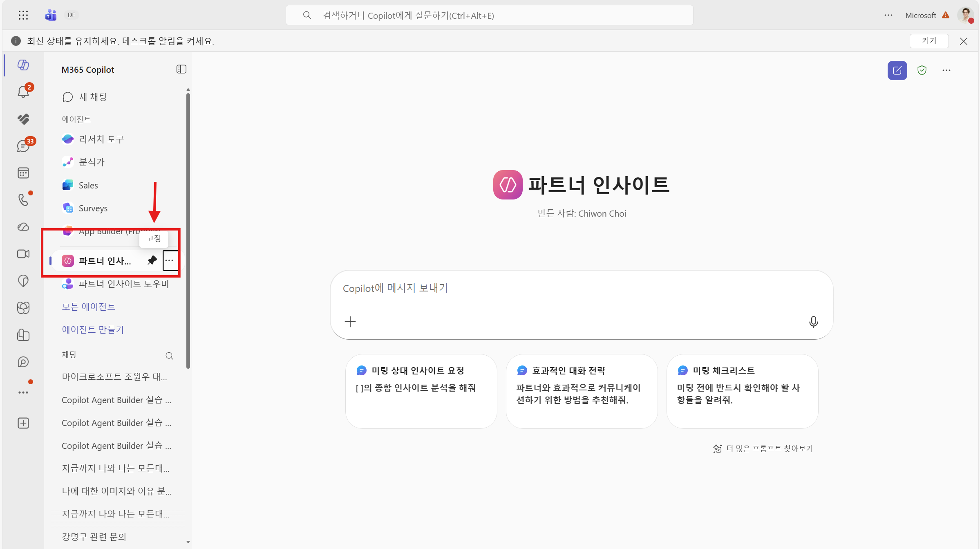
Task: Select the 미팅 체크리스트 prompt card
Action: point(742,391)
